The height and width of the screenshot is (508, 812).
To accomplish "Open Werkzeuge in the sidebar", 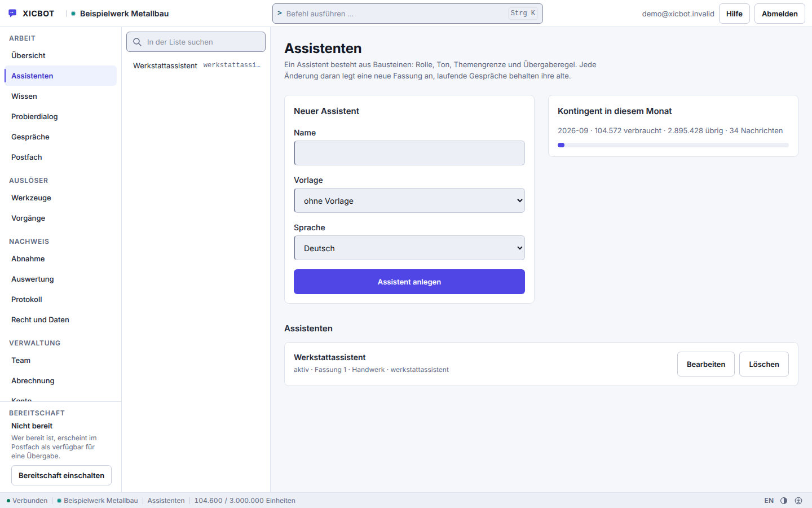I will 60,198.
